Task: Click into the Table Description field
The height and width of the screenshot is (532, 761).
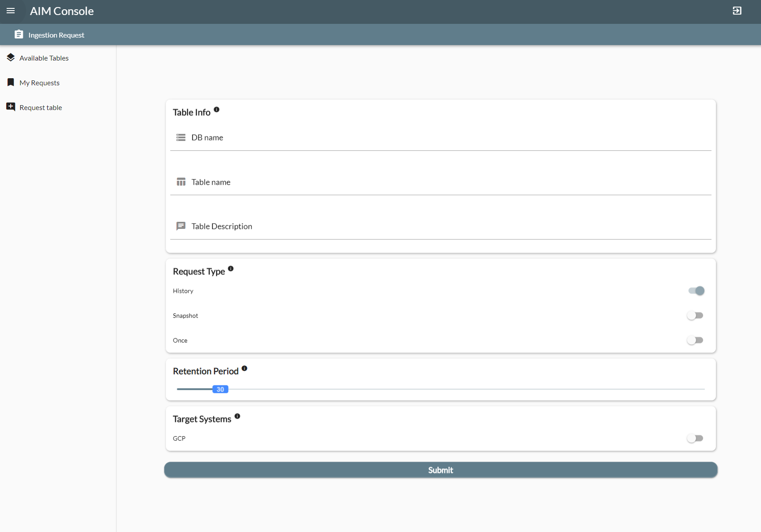Action: click(442, 227)
